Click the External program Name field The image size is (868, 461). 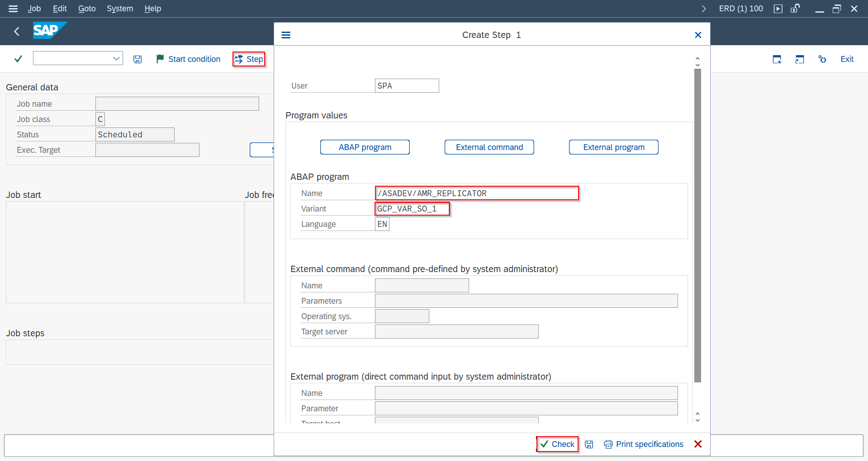[526, 393]
